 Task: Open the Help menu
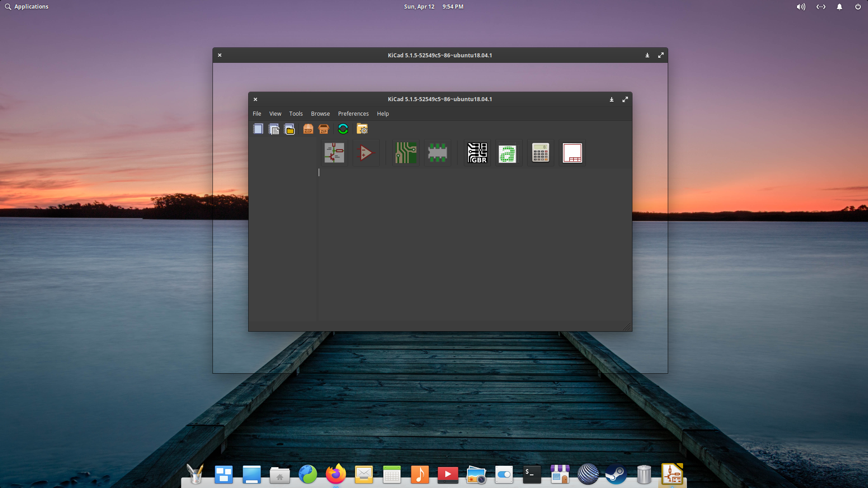382,113
